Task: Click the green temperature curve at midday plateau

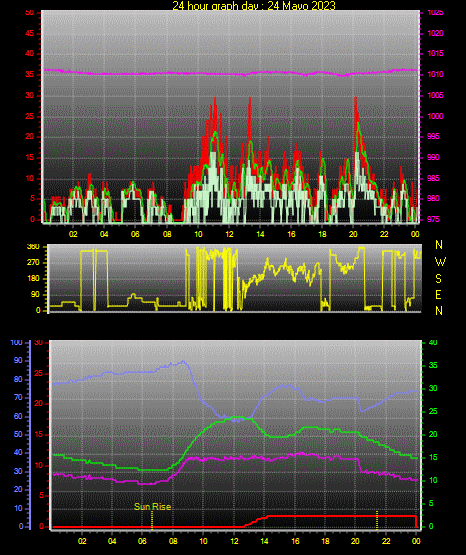Action: coord(235,418)
